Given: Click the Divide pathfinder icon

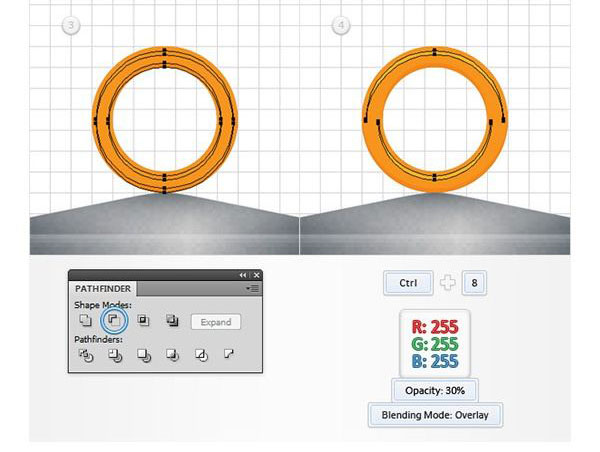Looking at the screenshot, I should coord(86,356).
